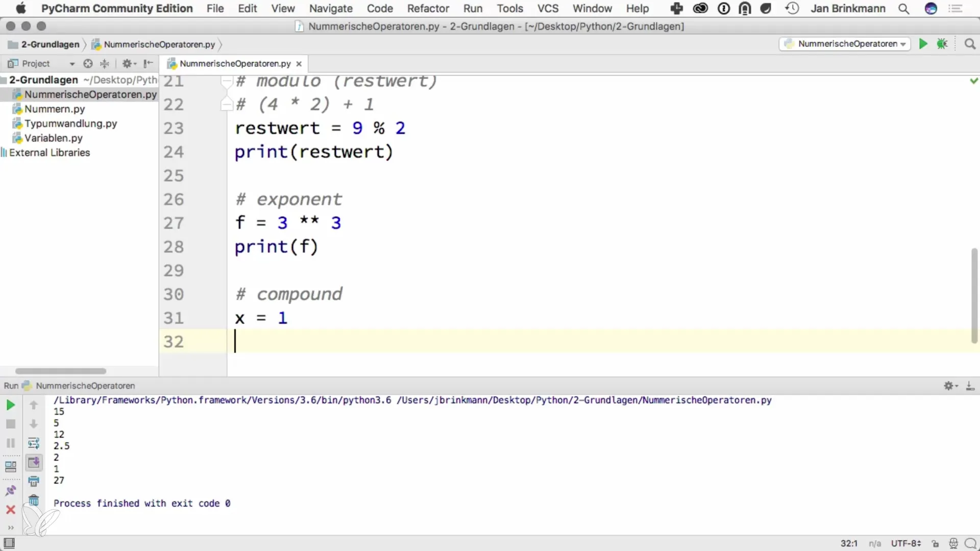This screenshot has height=551, width=980.
Task: Select the NummerischeOperatoren.py editor tab
Action: tap(235, 64)
